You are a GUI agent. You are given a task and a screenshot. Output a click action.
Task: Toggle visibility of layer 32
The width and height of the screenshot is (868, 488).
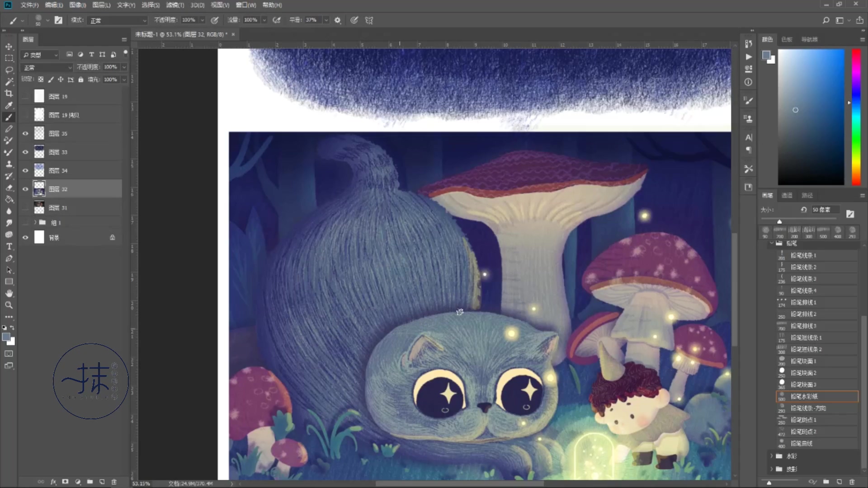pyautogui.click(x=25, y=189)
